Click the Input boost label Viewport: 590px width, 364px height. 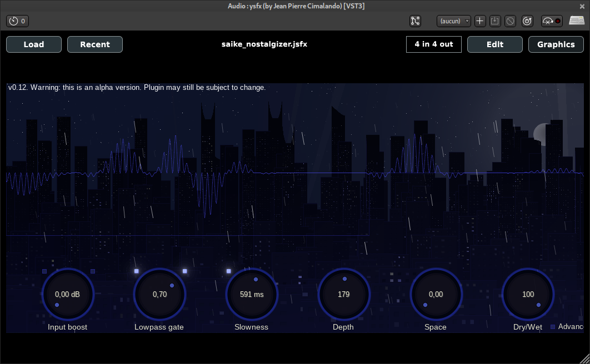pyautogui.click(x=67, y=327)
